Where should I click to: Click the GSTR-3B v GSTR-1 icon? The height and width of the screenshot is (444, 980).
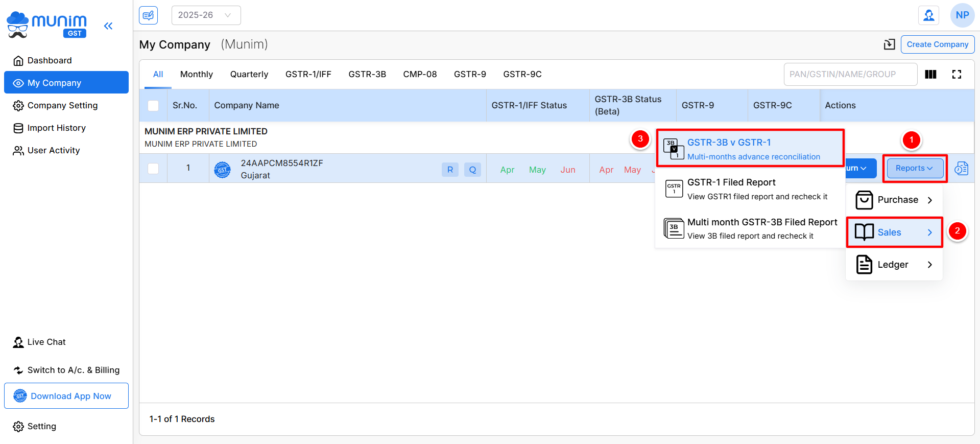click(x=674, y=149)
